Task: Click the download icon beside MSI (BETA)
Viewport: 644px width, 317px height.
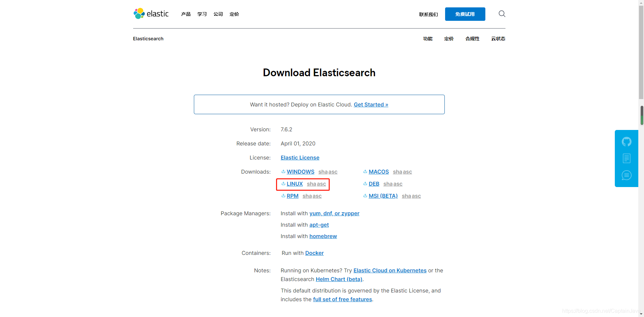Action: point(365,196)
